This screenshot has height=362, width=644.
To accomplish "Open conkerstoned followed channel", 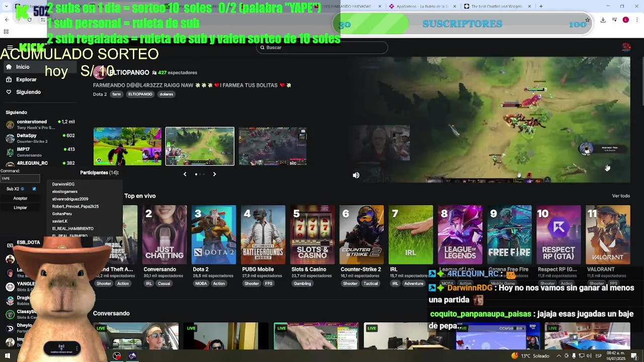I will [x=40, y=124].
